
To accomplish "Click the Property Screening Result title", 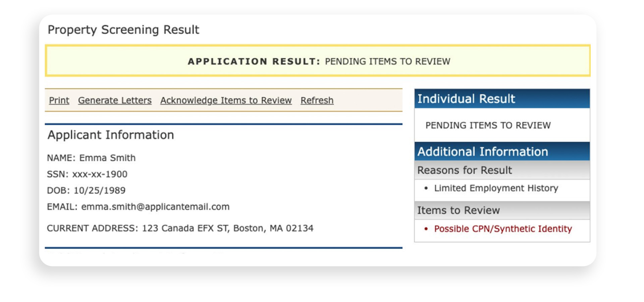I will click(123, 30).
